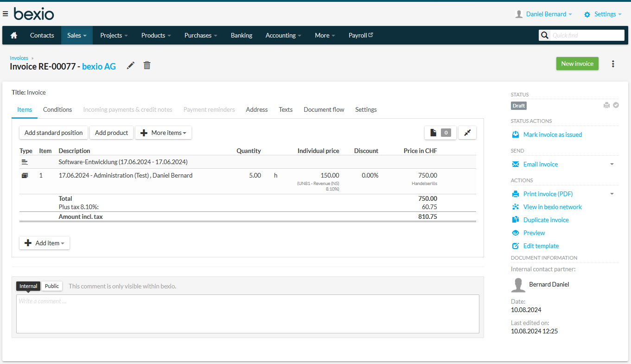631x364 pixels.
Task: Click the New invoice button
Action: [577, 64]
